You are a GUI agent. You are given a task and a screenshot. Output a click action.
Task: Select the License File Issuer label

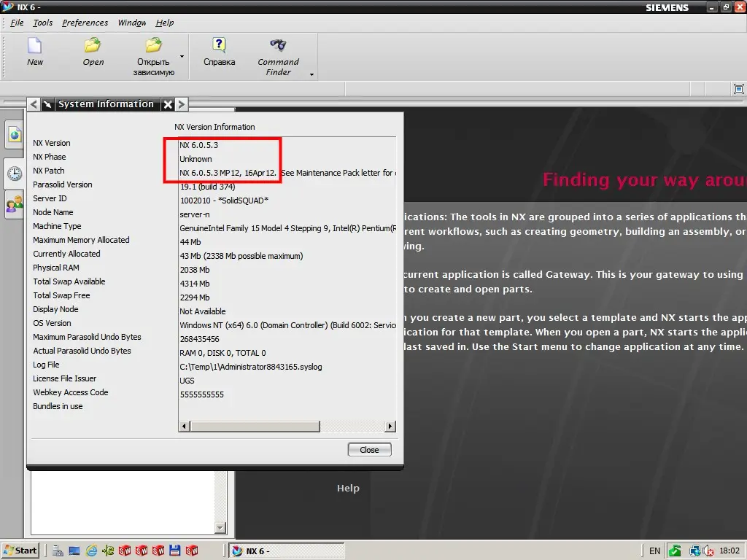65,378
